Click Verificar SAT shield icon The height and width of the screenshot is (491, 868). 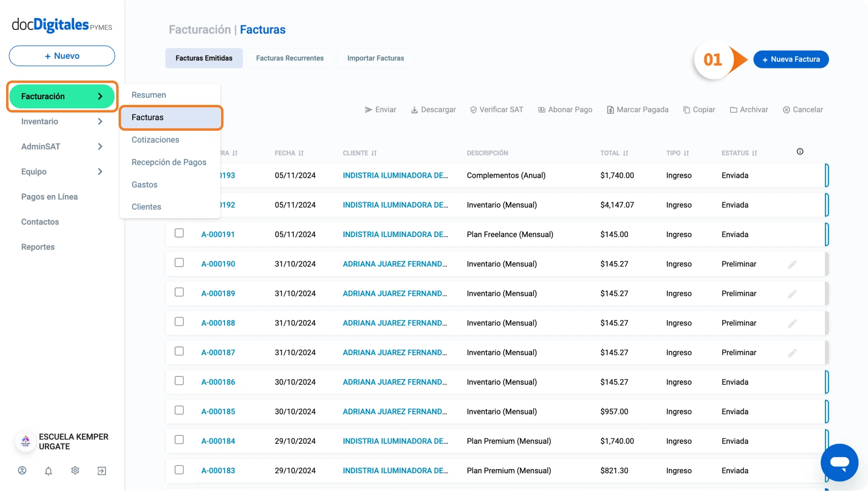click(473, 110)
